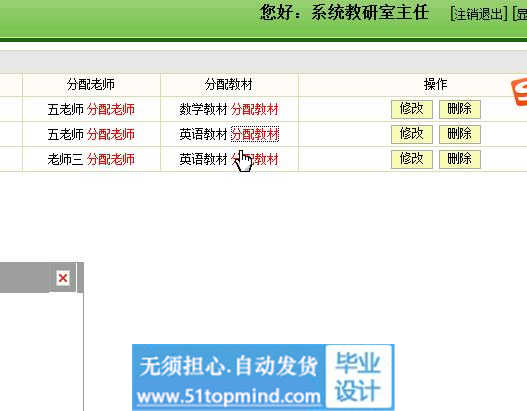Click red 分配教材 link beside 数学教材
The image size is (527, 411).
(255, 110)
